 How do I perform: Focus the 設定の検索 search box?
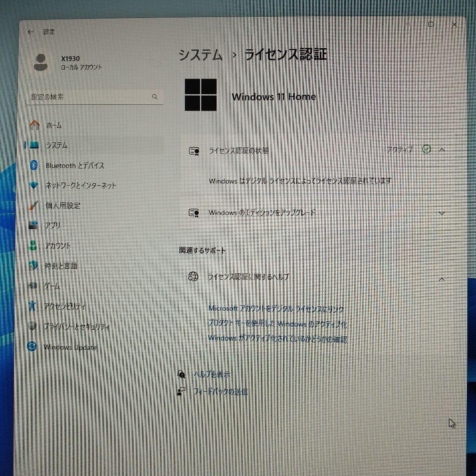(x=95, y=97)
